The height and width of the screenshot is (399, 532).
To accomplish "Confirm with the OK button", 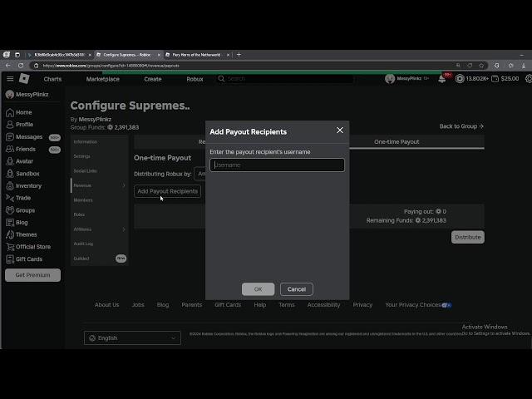I will tap(259, 289).
